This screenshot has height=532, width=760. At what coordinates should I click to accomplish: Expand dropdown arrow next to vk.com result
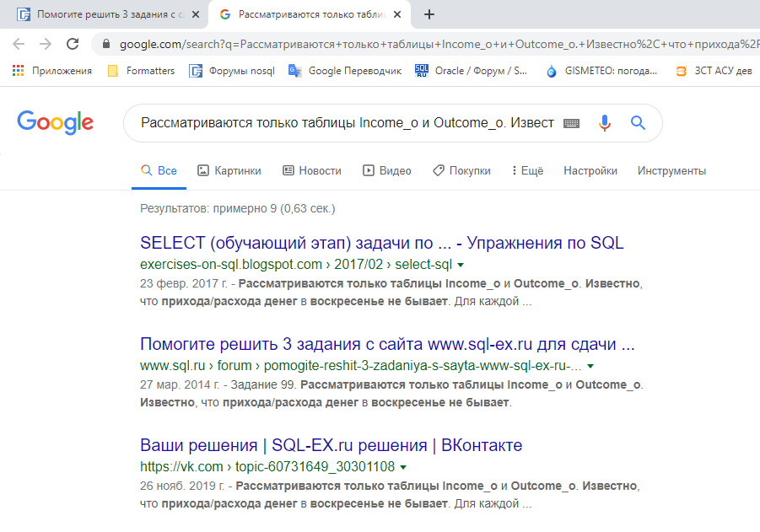tap(403, 467)
